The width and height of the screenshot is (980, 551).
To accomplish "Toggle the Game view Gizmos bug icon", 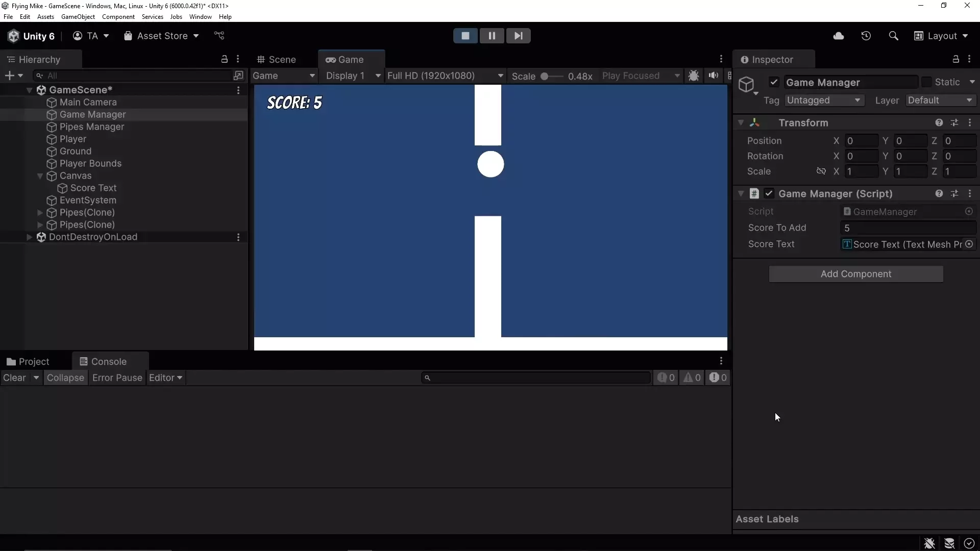I will click(694, 76).
